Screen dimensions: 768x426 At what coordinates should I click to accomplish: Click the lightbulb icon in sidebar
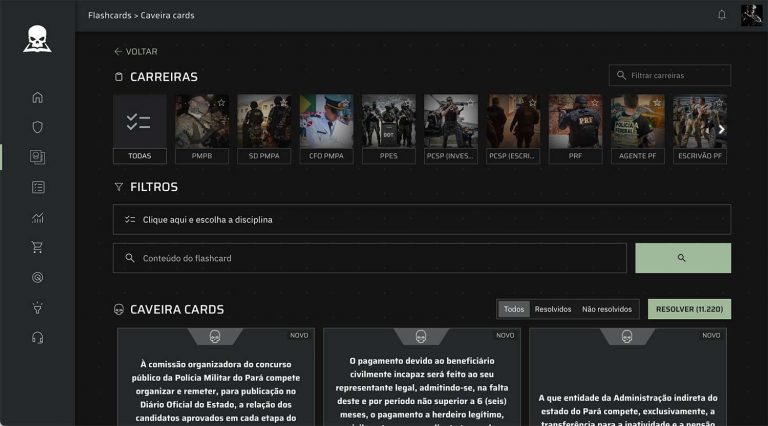pyautogui.click(x=38, y=307)
